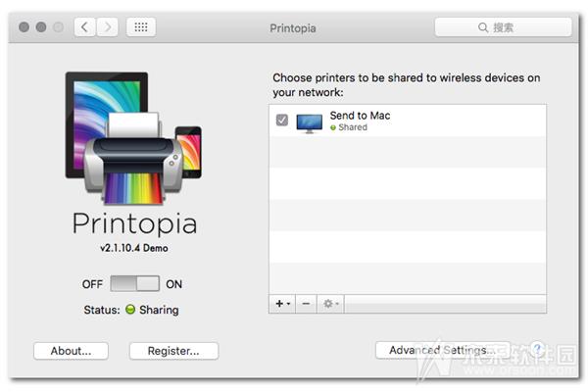Close the Printopia window with the first title bar button
588x392 pixels.
click(x=24, y=27)
